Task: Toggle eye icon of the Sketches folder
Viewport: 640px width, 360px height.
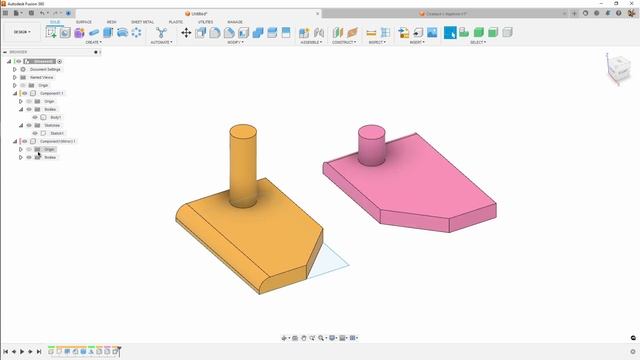Action: (29, 125)
